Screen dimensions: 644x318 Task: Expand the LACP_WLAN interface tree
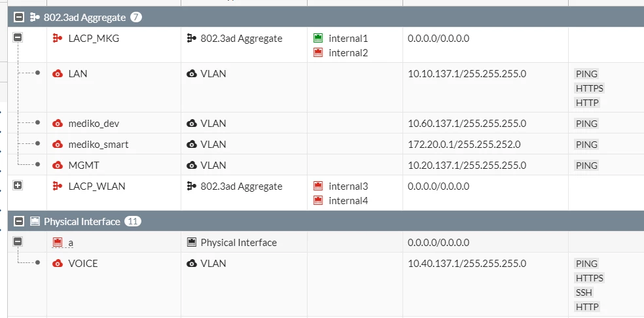18,185
